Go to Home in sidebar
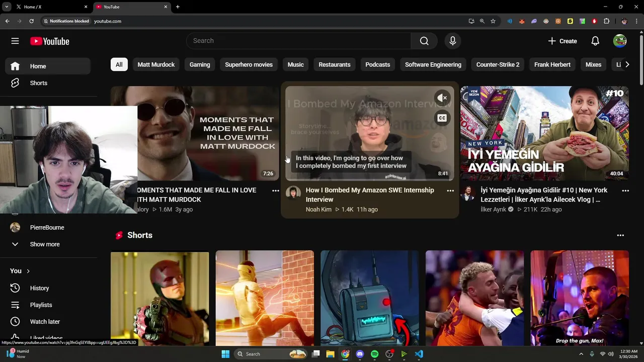The height and width of the screenshot is (362, 644). pyautogui.click(x=48, y=66)
